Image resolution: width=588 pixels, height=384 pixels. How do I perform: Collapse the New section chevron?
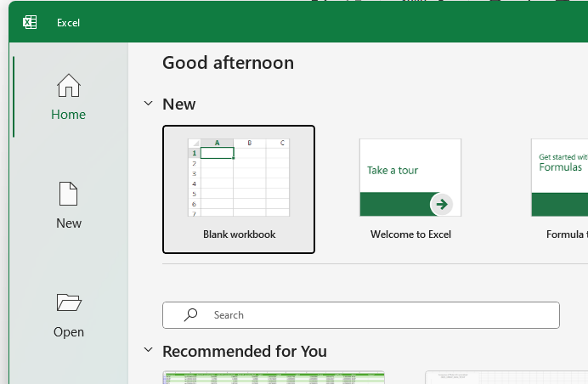[x=149, y=103]
